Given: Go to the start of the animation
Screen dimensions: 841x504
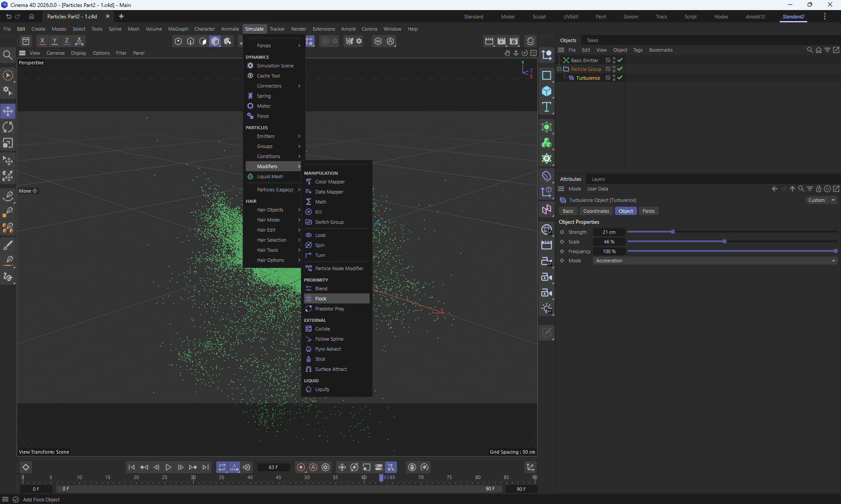Looking at the screenshot, I should click(131, 467).
